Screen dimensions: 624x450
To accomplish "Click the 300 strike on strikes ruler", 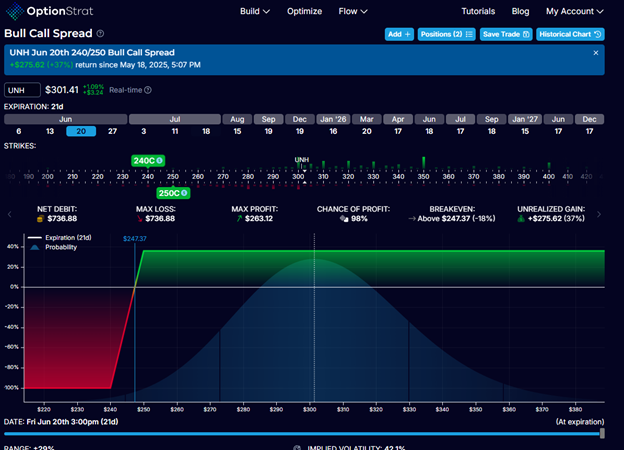I will (298, 177).
